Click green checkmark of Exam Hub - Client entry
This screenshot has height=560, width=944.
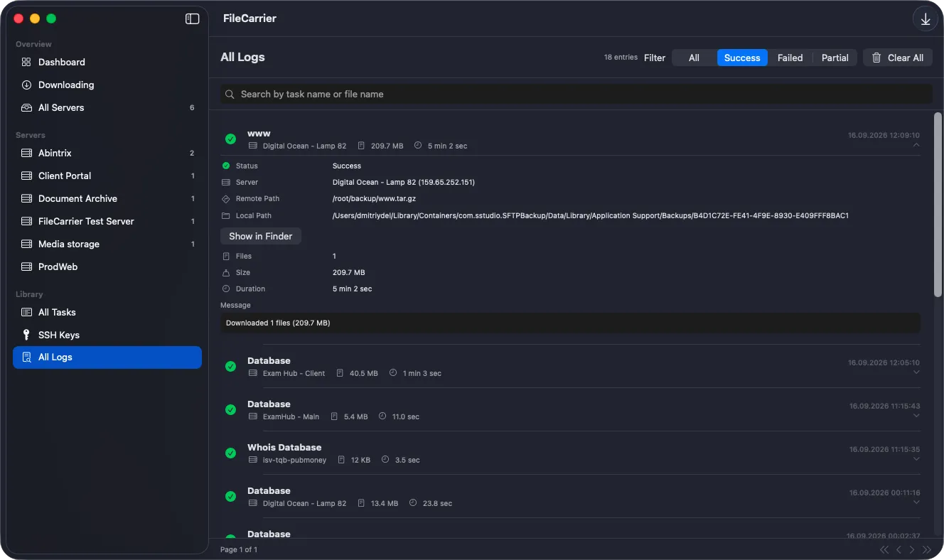230,366
